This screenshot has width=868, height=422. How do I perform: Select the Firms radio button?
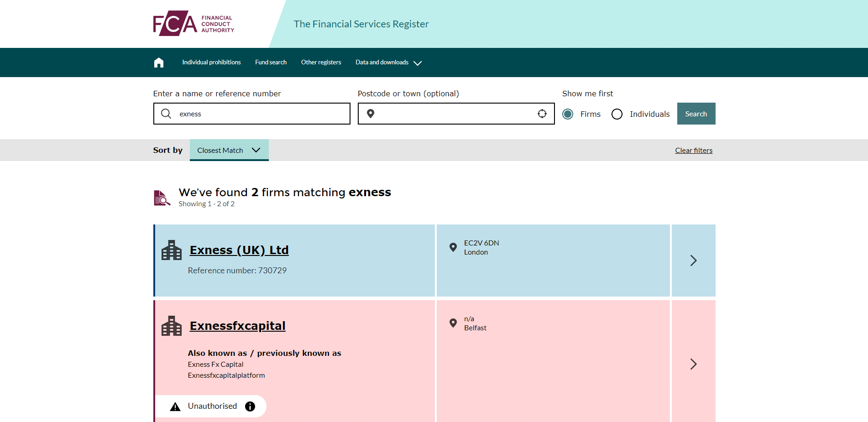pyautogui.click(x=568, y=114)
